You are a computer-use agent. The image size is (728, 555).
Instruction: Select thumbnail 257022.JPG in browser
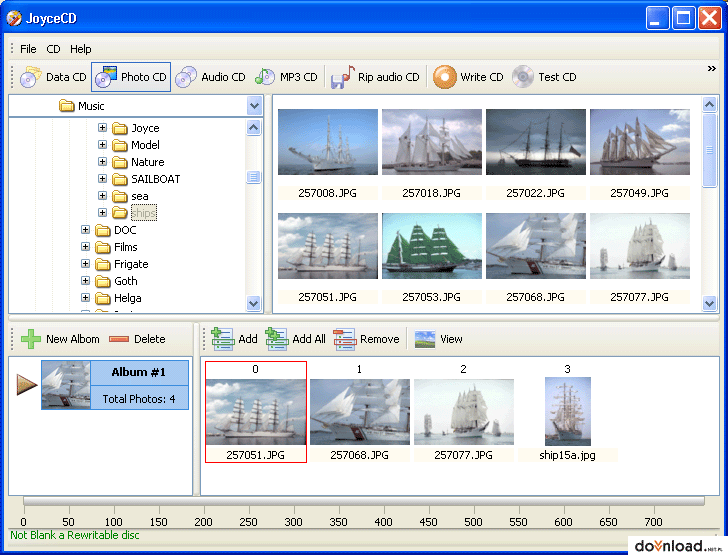pyautogui.click(x=536, y=142)
